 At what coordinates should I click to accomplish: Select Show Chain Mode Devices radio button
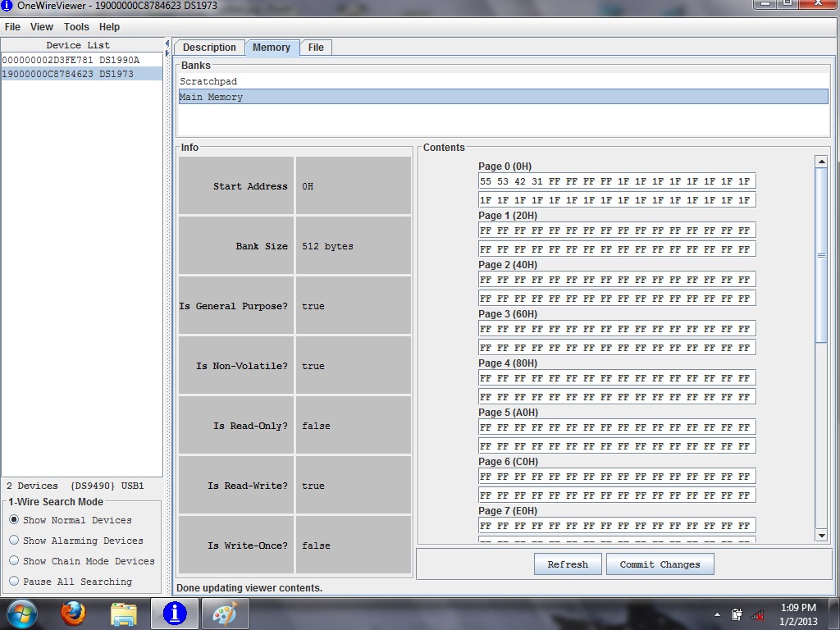(x=14, y=560)
